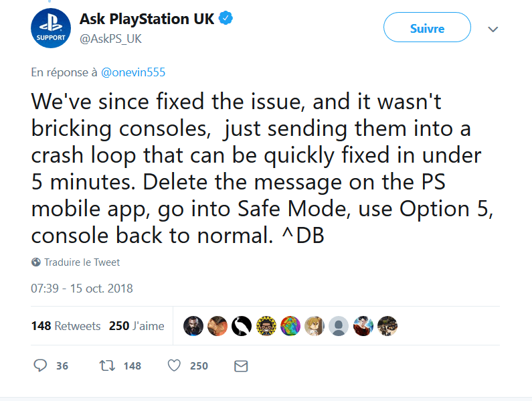Open first liker's bearded avatar
532x401 pixels.
193,326
